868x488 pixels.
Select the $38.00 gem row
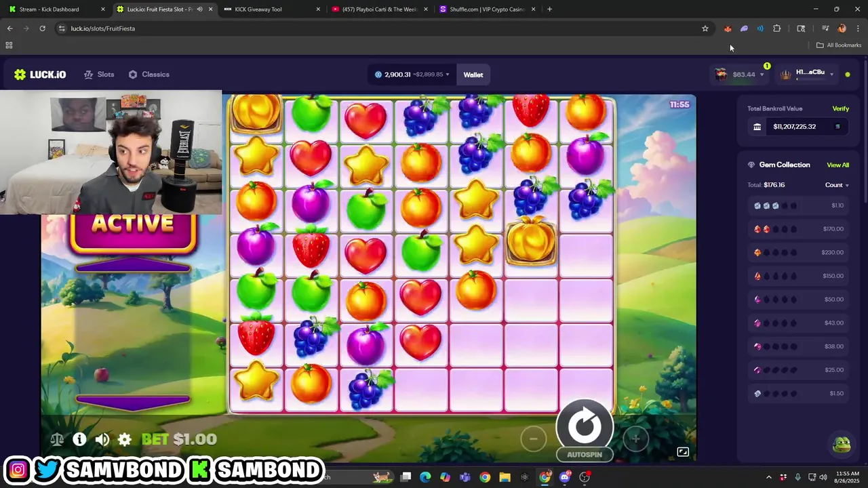798,346
